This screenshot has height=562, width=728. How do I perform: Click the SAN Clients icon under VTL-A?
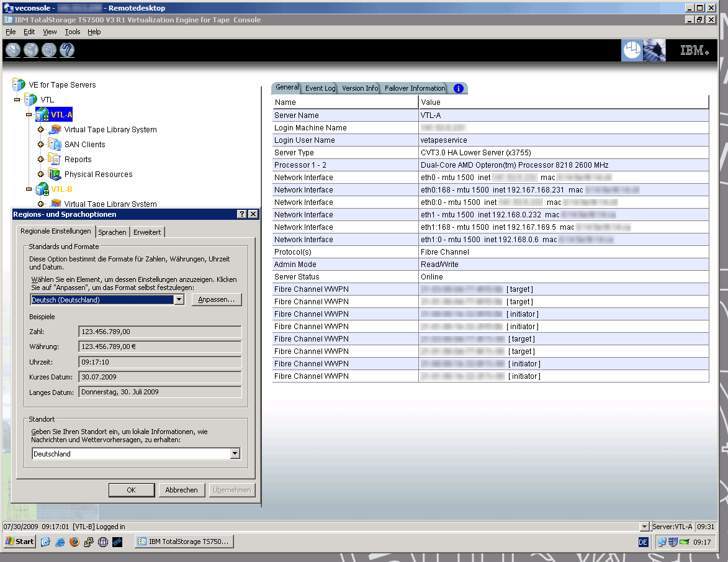click(56, 145)
